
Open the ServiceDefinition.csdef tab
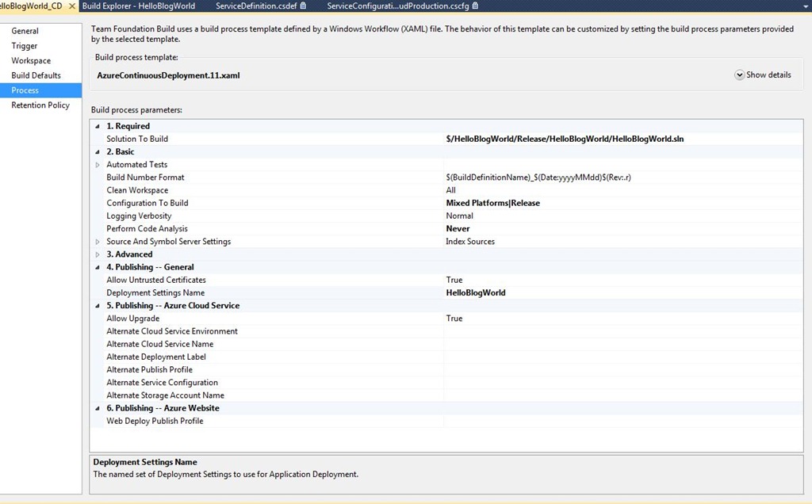click(x=256, y=6)
